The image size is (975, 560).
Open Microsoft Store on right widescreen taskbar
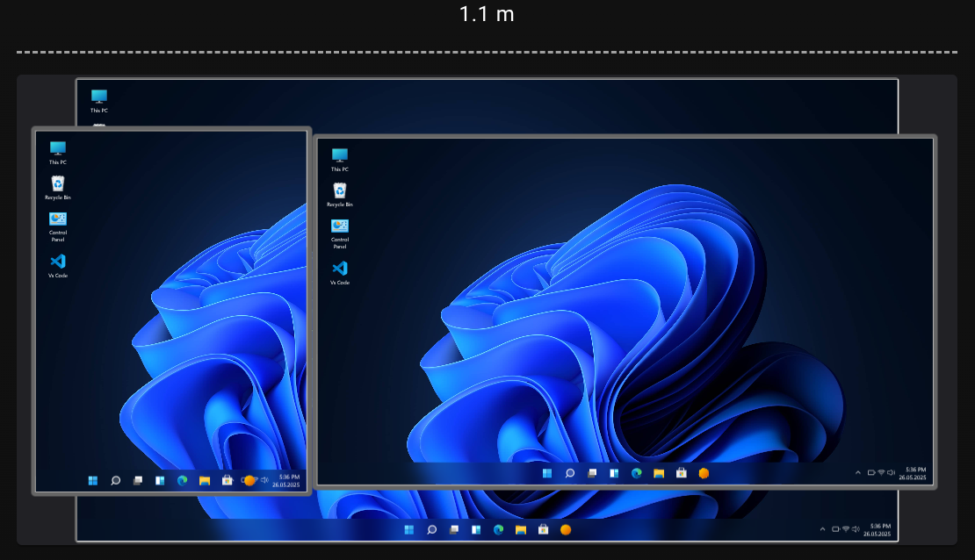(682, 473)
